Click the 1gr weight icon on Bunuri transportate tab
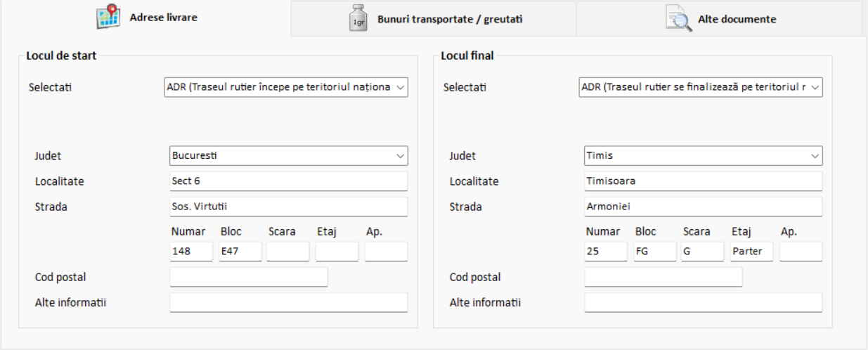Viewport: 868px width, 350px height. pos(358,19)
